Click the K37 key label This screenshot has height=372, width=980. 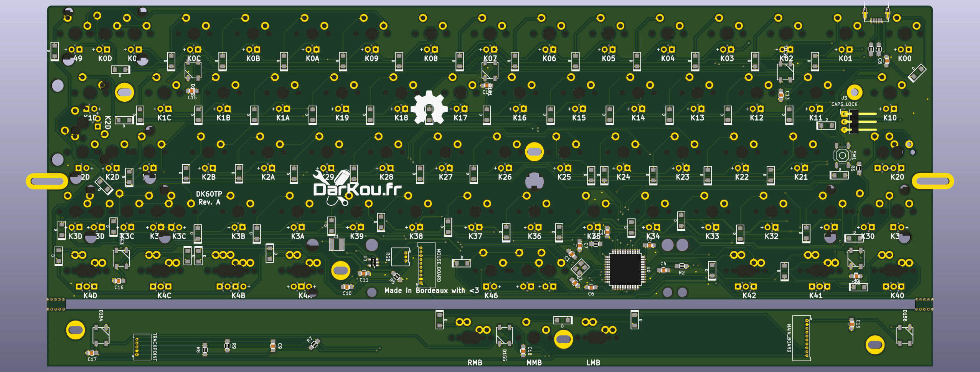click(x=475, y=236)
